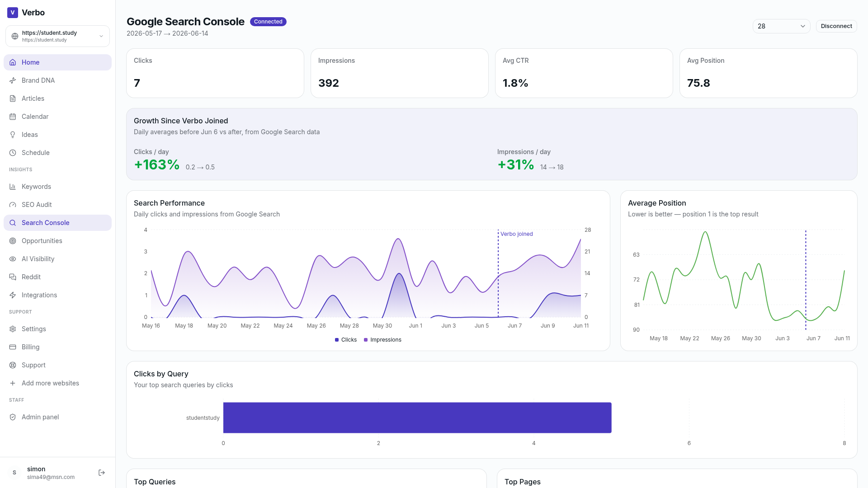This screenshot has height=488, width=868.
Task: Open the AI Visibility eye icon
Action: (x=13, y=259)
